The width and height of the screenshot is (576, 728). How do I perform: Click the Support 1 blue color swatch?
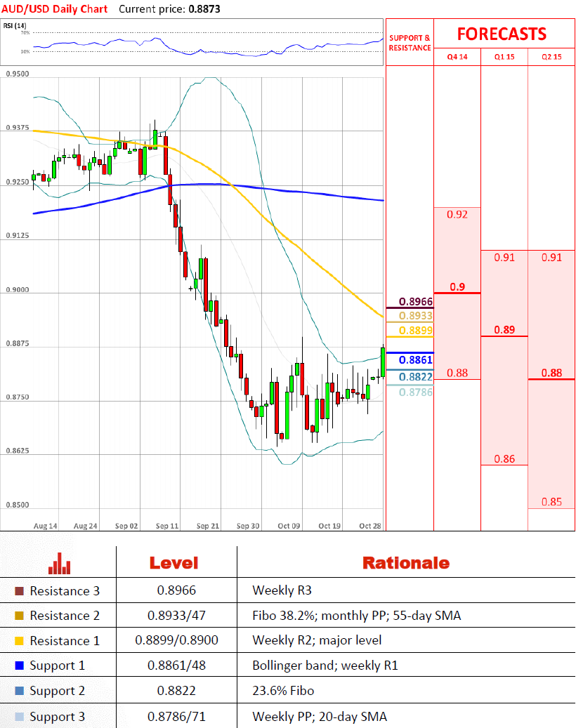[19, 666]
